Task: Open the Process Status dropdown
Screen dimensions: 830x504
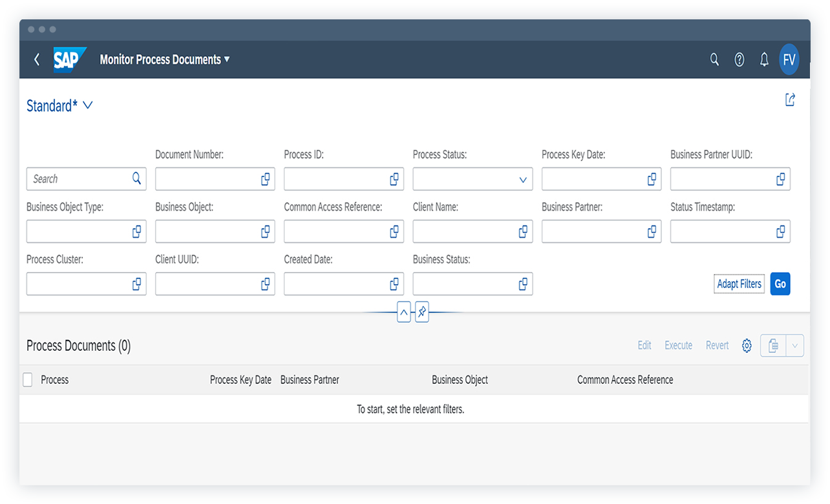Action: point(524,179)
